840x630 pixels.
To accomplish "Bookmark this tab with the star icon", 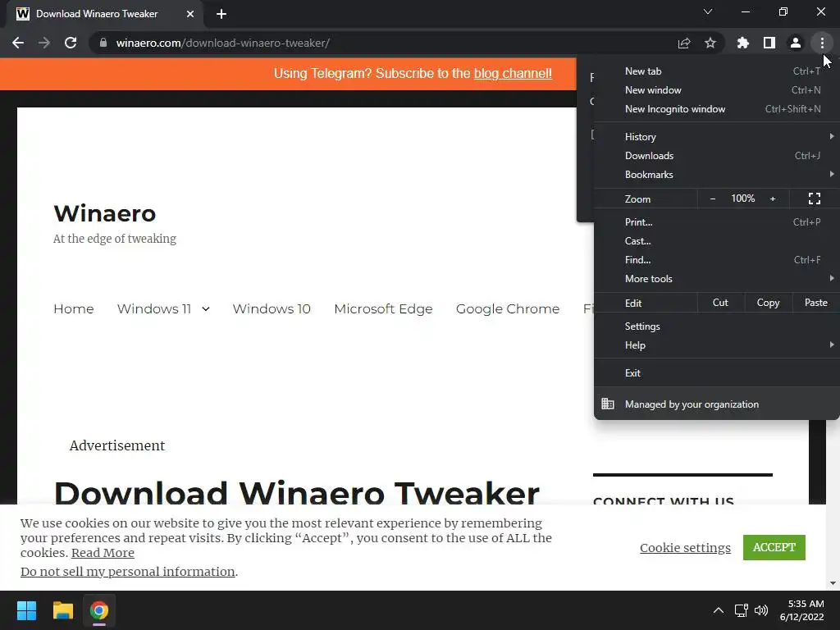I will tap(710, 43).
